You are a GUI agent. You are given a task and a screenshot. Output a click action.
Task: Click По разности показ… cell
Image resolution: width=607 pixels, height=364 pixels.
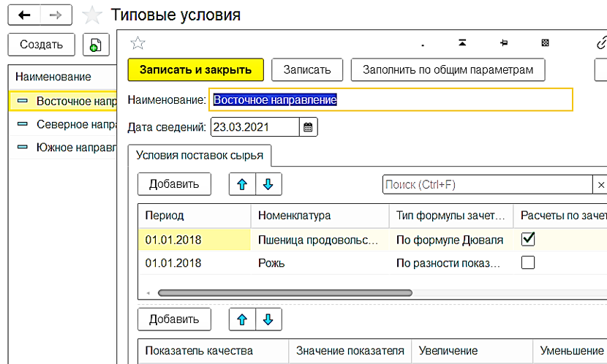tap(451, 263)
